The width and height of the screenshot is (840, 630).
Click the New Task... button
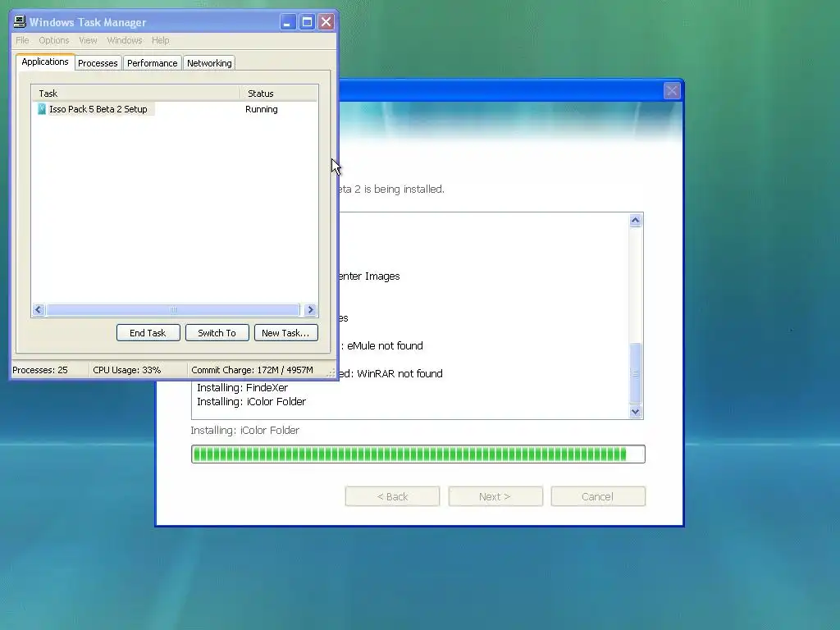click(285, 333)
